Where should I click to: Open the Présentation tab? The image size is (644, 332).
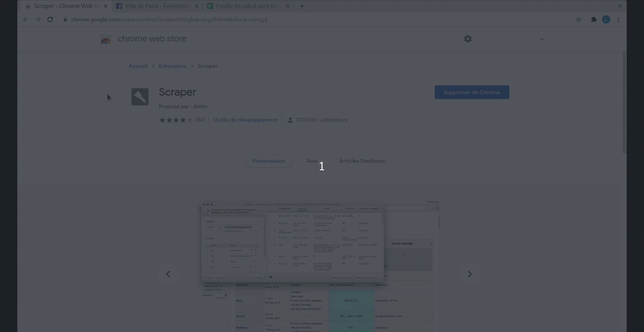[x=269, y=161]
